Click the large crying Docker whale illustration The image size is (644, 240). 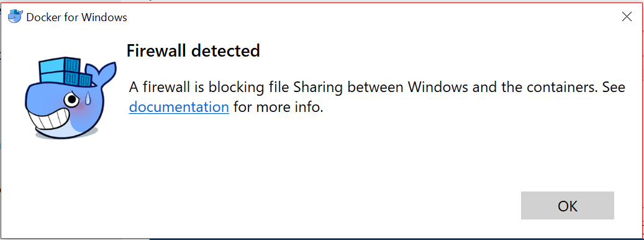70,99
